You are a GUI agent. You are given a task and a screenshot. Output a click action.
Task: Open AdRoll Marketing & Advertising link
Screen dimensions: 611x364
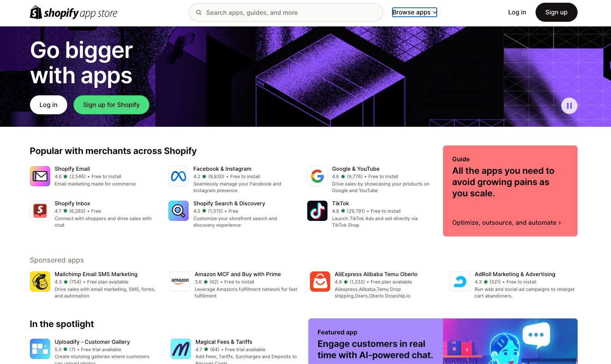click(x=515, y=274)
